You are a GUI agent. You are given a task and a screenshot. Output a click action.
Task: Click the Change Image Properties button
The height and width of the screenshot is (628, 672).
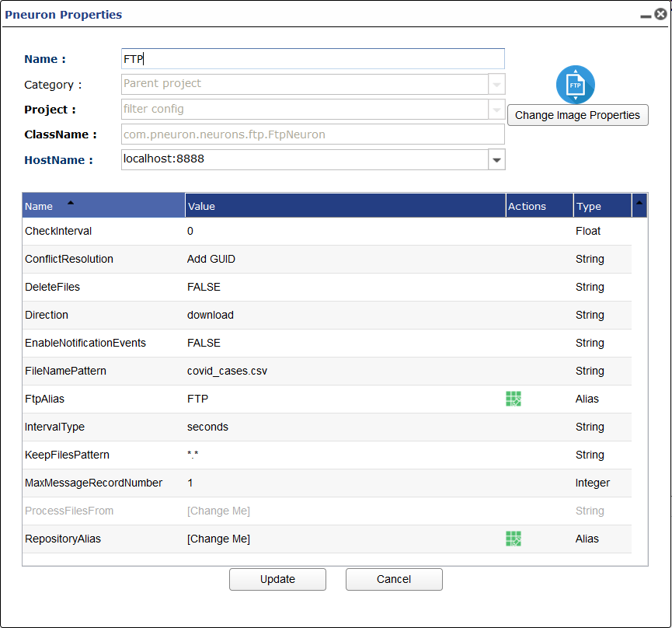pos(577,115)
